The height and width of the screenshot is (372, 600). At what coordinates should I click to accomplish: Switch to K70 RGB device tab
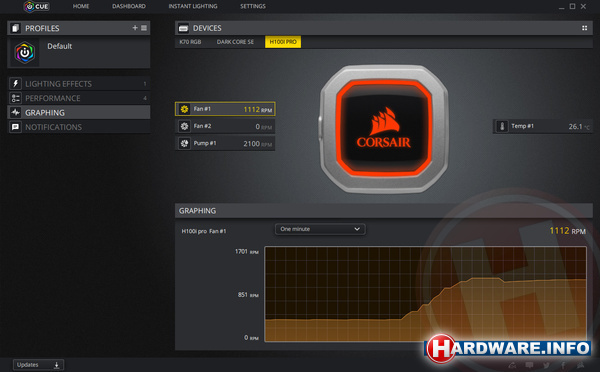pyautogui.click(x=190, y=42)
